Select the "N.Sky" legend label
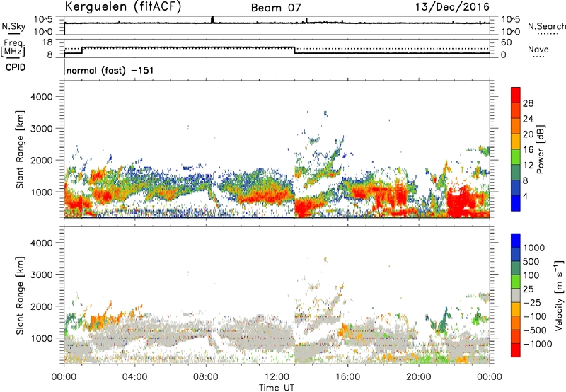Viewport: 566px width, 392px height. pos(13,26)
